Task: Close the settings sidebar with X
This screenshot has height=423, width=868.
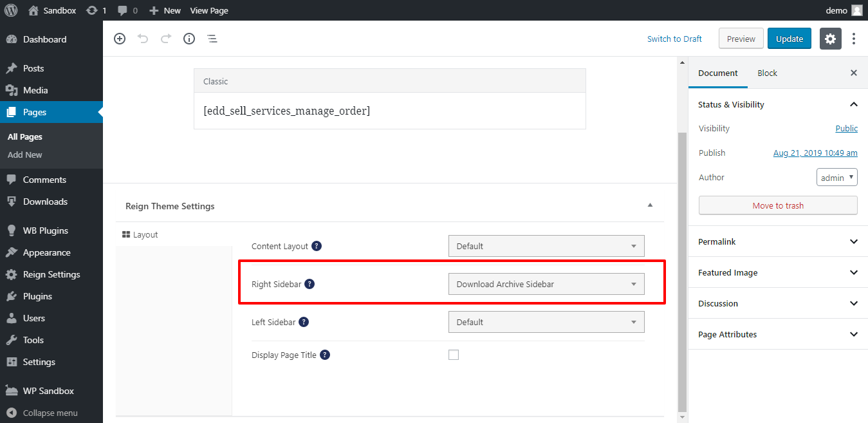Action: (x=854, y=73)
